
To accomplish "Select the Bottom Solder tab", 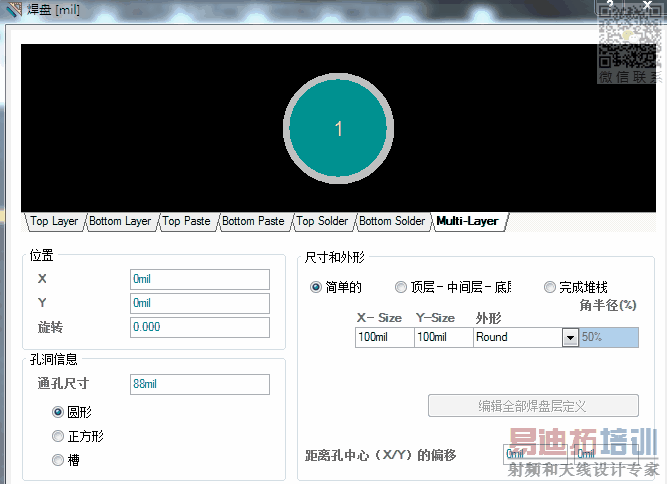I will coord(392,222).
